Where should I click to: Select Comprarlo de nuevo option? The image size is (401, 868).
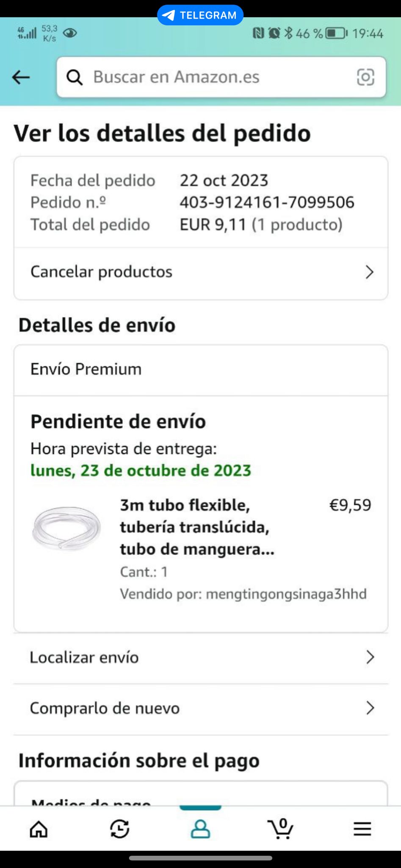pyautogui.click(x=105, y=708)
